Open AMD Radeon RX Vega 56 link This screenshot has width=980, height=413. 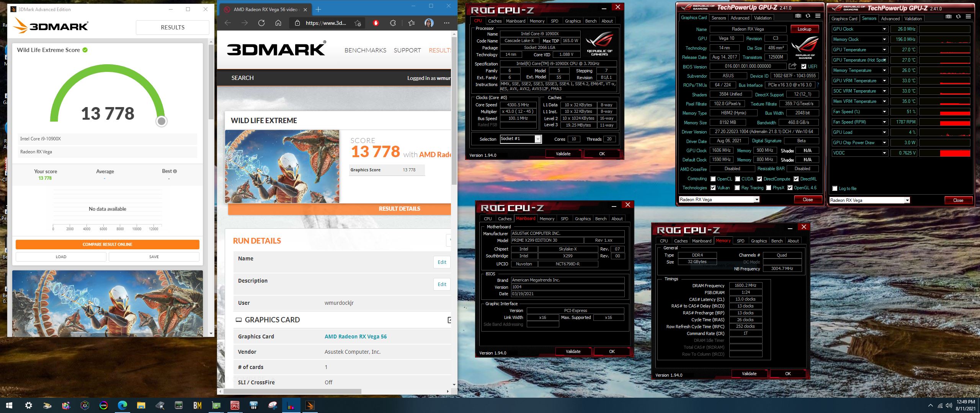[356, 337]
